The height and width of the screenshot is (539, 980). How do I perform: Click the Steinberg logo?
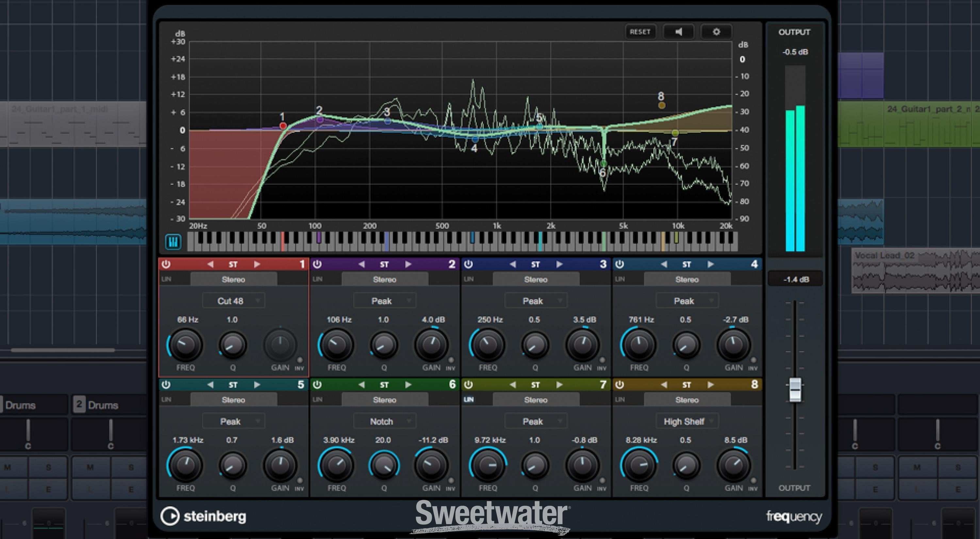pyautogui.click(x=204, y=516)
